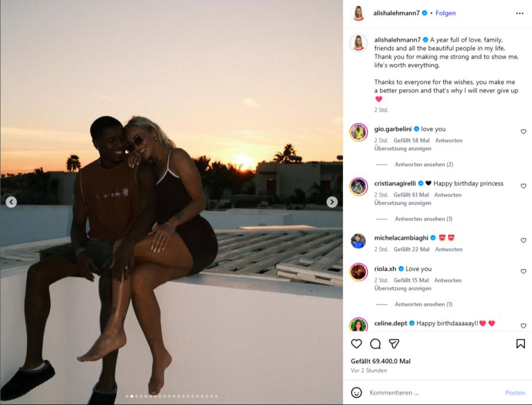The height and width of the screenshot is (405, 532).
Task: Expand replies under riola.xh's comment
Action: coord(423,304)
